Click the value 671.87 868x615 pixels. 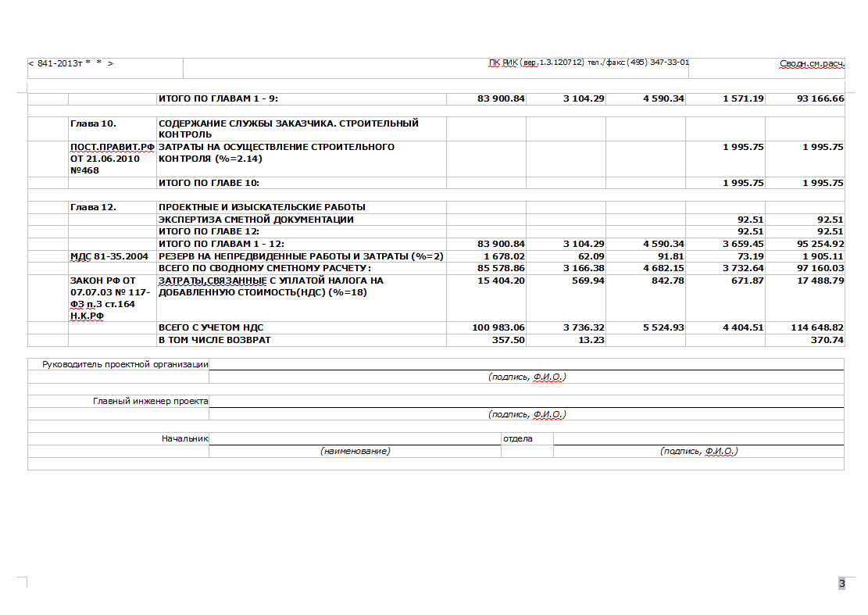(748, 281)
